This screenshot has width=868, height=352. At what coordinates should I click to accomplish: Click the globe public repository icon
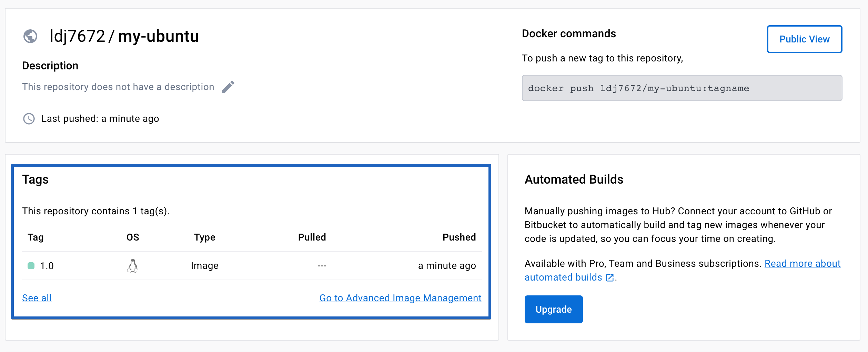[30, 36]
